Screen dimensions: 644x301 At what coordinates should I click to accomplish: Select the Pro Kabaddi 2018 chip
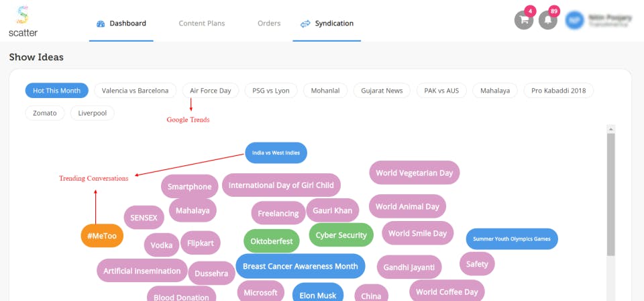click(x=558, y=91)
